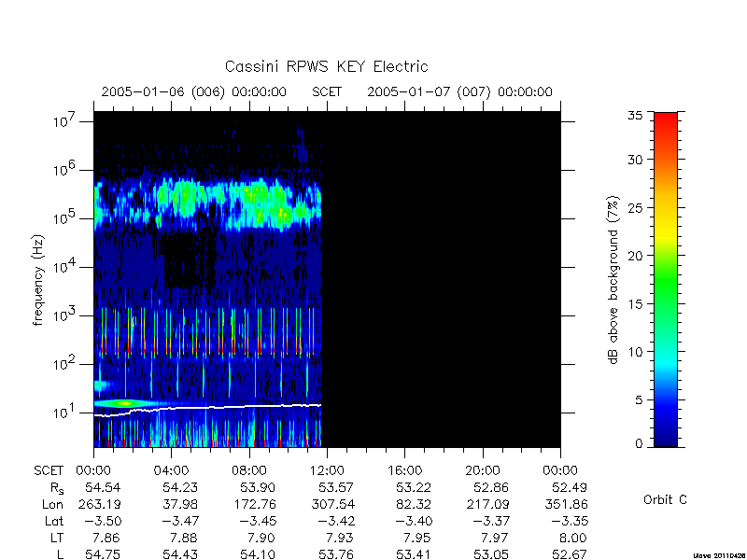
Task: Click the color bar tick value '25'
Action: pos(635,207)
